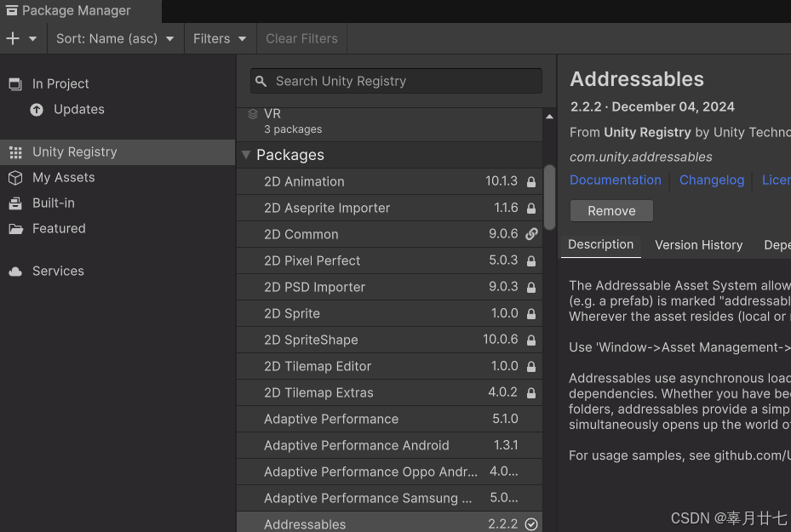Select the 2D Tilemap Extras package

tap(389, 392)
